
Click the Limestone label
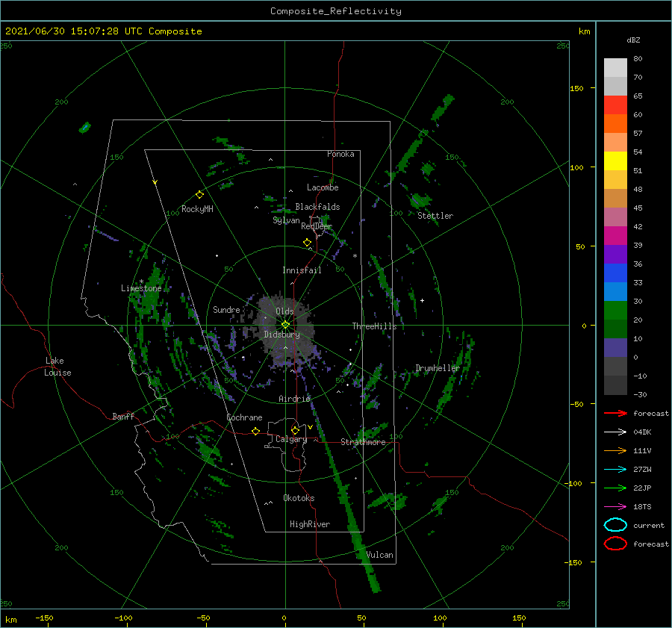[x=141, y=288]
